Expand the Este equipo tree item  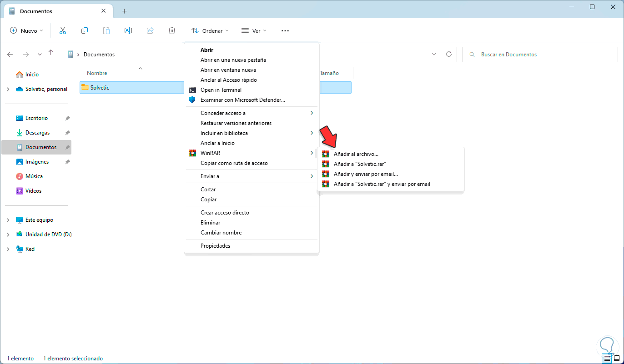tap(8, 219)
